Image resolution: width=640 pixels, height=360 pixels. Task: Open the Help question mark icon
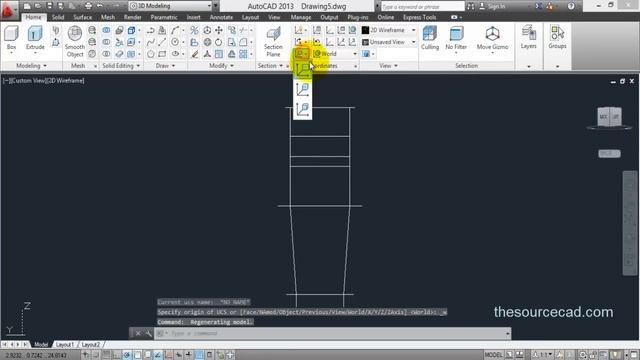click(x=571, y=6)
